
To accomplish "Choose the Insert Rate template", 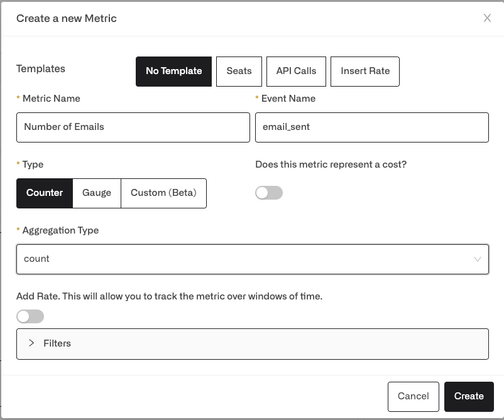I will click(365, 72).
